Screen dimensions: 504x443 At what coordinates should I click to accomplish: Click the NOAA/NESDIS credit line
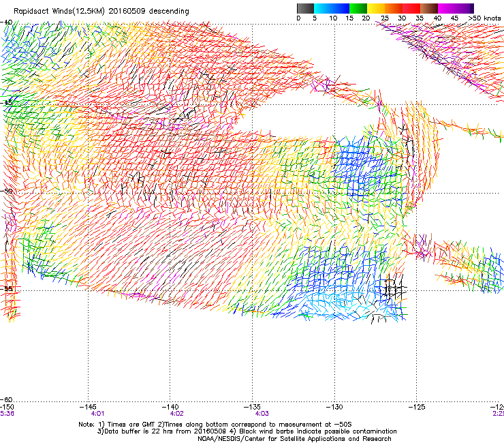294,439
